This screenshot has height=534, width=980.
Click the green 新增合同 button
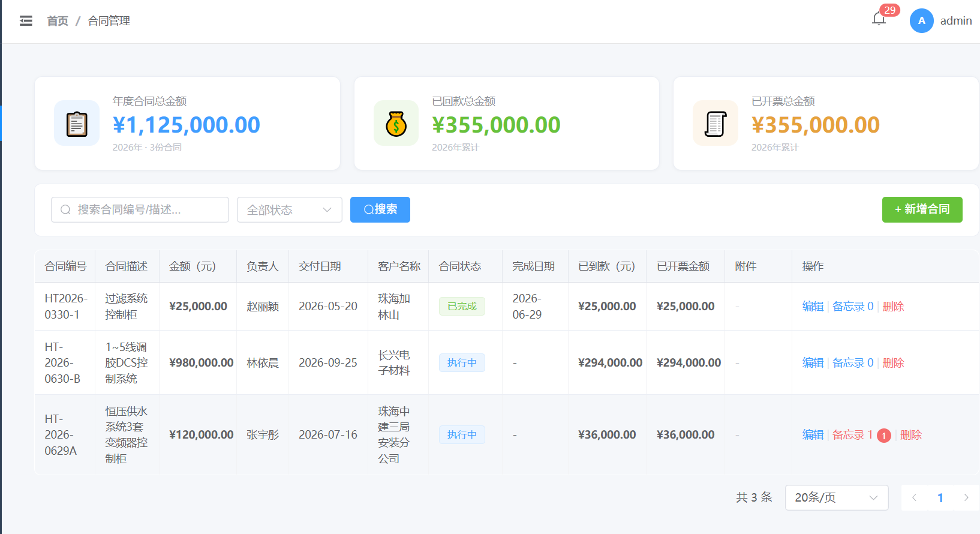[922, 209]
